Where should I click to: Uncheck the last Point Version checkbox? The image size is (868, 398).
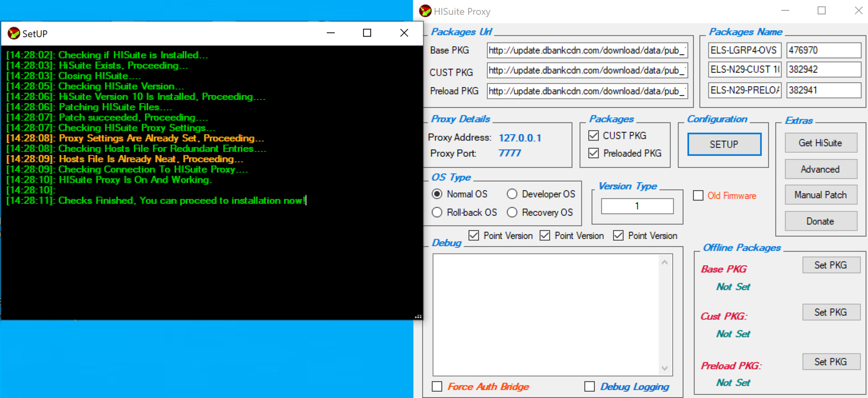[618, 235]
